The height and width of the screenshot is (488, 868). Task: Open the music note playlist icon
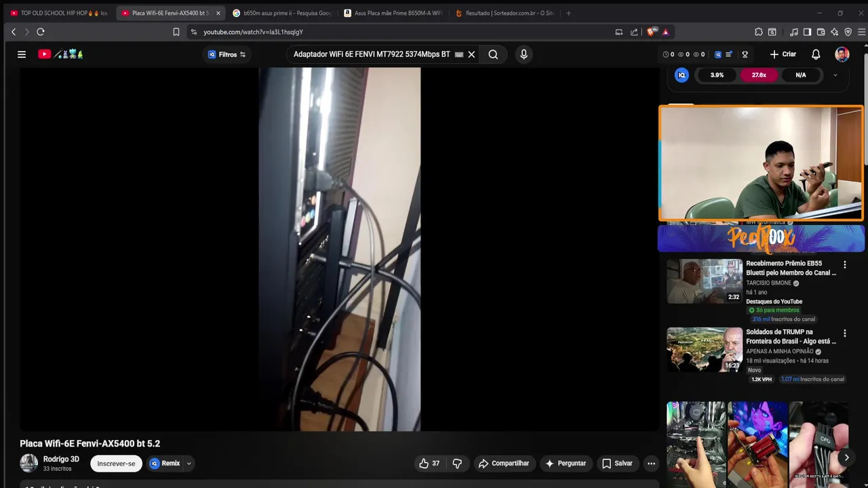(794, 32)
